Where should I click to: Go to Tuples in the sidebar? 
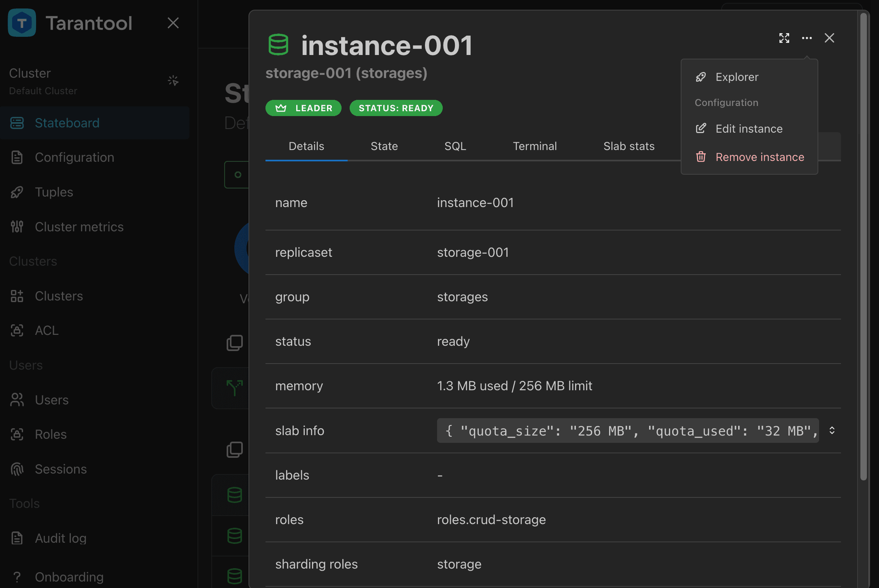coord(95,192)
